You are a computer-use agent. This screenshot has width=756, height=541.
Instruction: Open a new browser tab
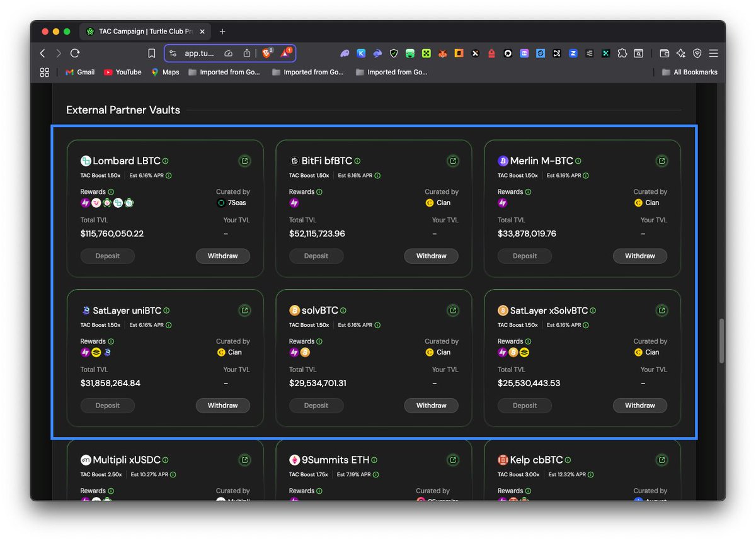[222, 31]
